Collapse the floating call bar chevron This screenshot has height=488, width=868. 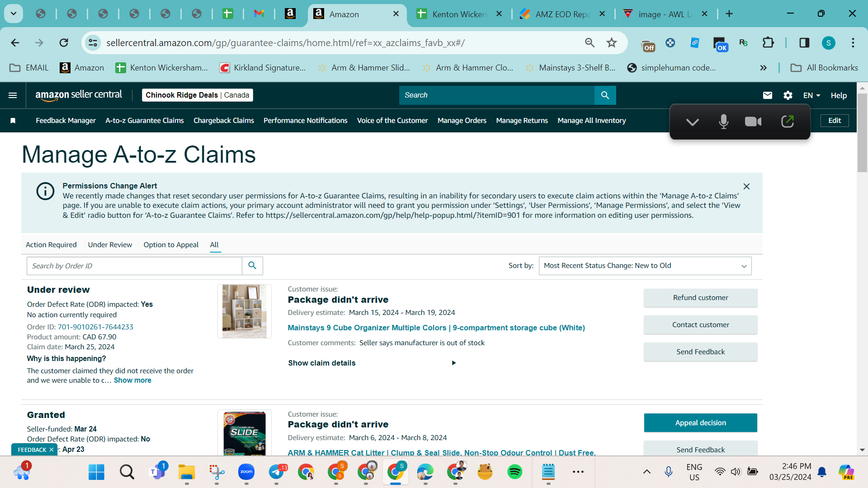[x=692, y=122]
